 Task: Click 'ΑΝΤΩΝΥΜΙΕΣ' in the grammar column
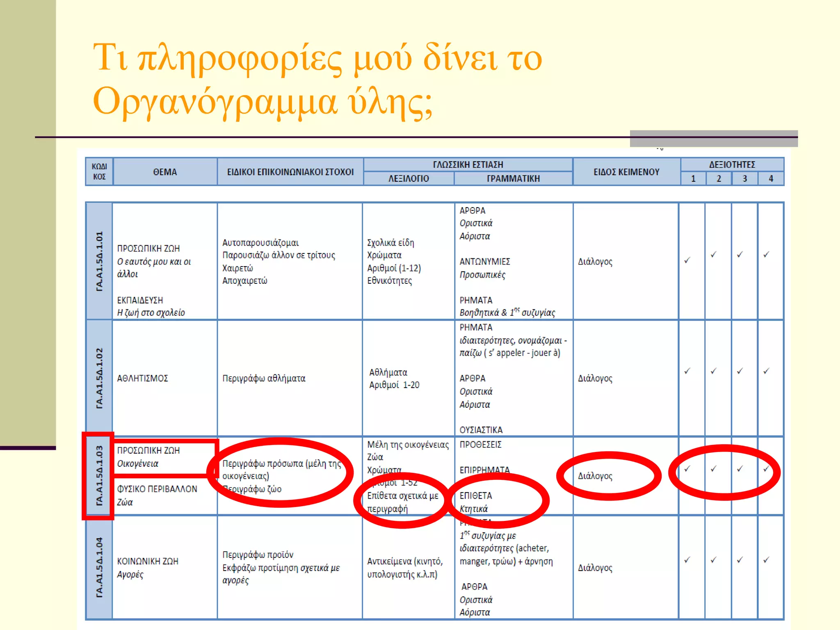(x=484, y=261)
